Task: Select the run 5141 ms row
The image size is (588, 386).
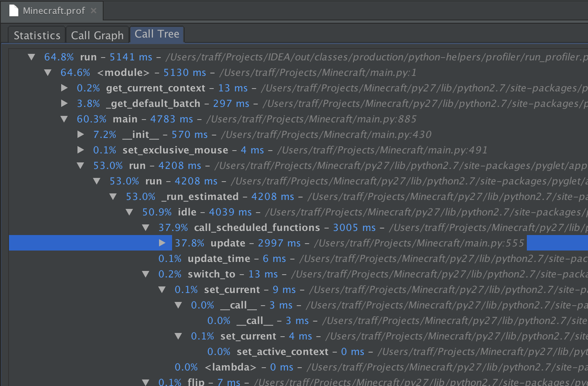Action: tap(298, 57)
